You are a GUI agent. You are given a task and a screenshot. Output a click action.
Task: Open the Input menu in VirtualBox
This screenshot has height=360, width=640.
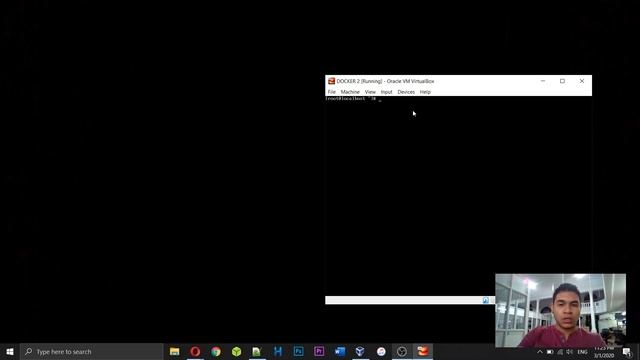[x=387, y=92]
